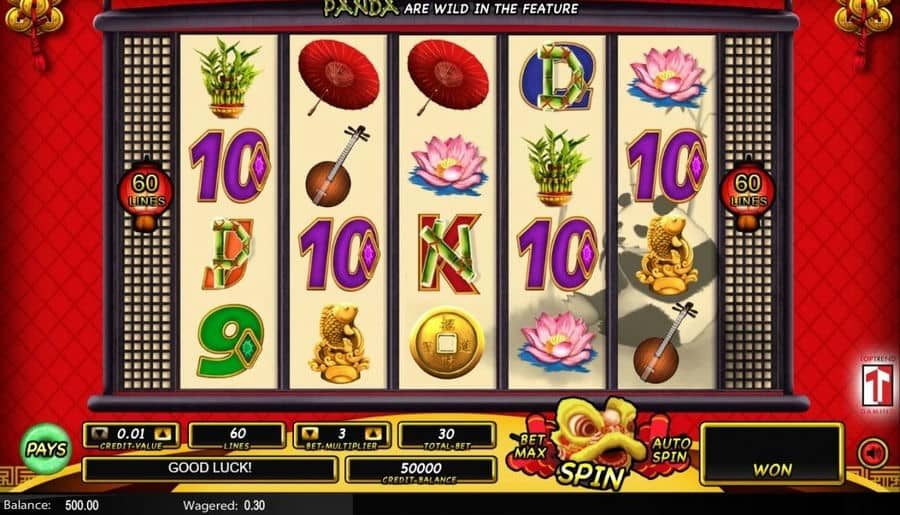Click the left 60 LINES red lantern
The image size is (900, 515).
tap(145, 194)
